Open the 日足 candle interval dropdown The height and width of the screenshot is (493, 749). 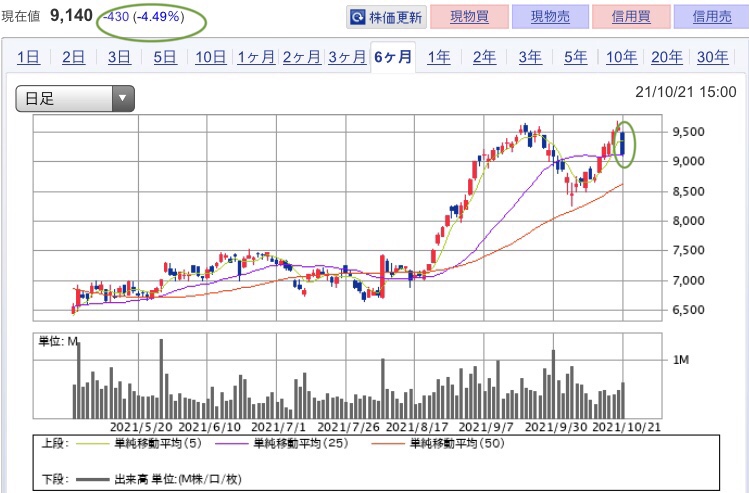(75, 98)
